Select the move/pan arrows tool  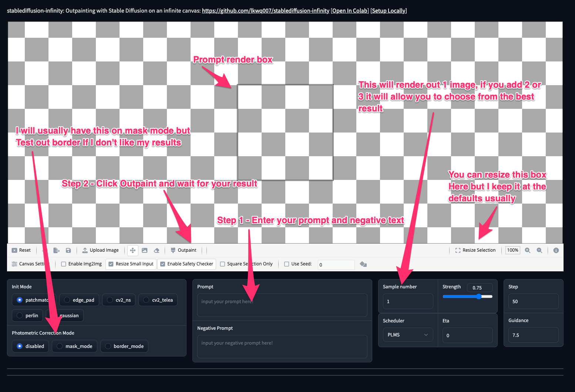pos(132,250)
